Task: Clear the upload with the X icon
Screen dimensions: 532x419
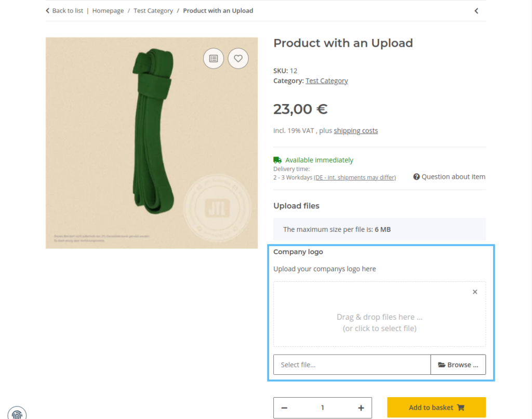Action: click(474, 292)
